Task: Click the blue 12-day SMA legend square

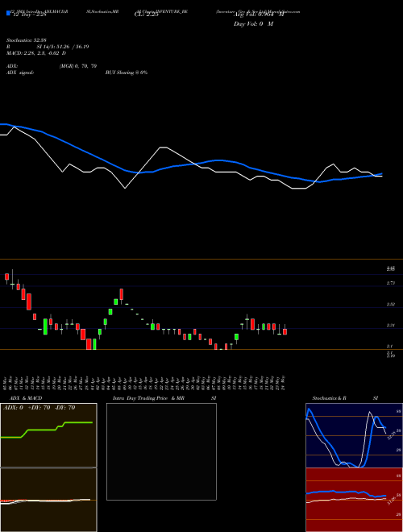Action: [8, 14]
